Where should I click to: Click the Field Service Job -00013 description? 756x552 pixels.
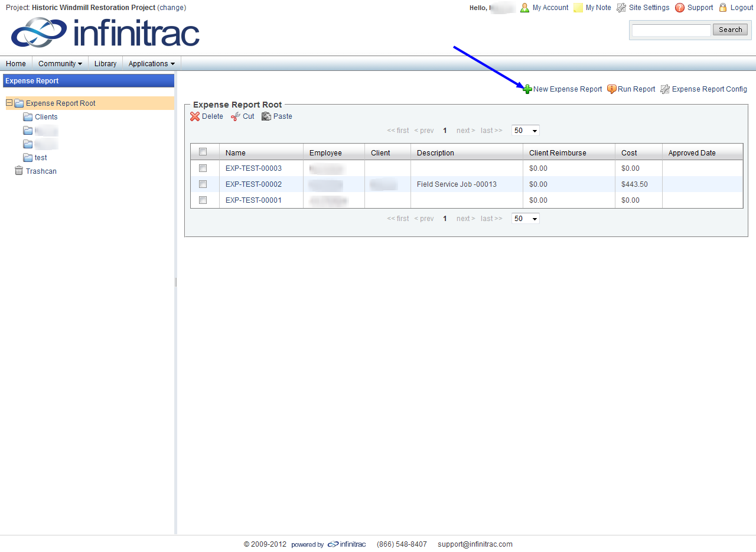pyautogui.click(x=457, y=184)
